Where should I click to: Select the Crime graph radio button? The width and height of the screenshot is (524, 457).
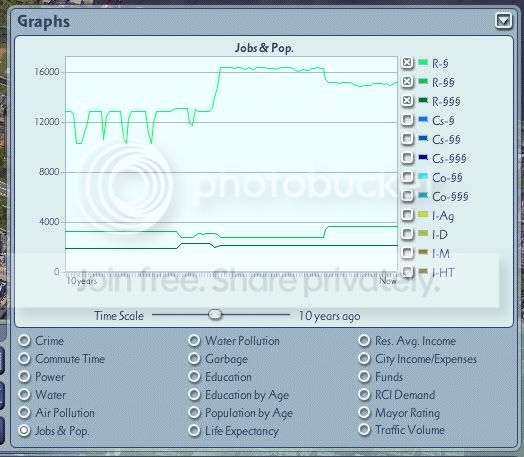[x=24, y=340]
